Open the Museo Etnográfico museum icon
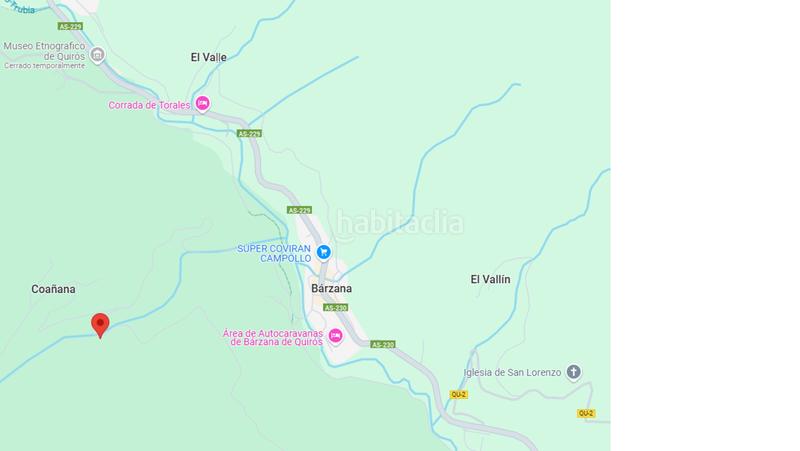Viewport: 800px width, 451px height. coord(97,55)
